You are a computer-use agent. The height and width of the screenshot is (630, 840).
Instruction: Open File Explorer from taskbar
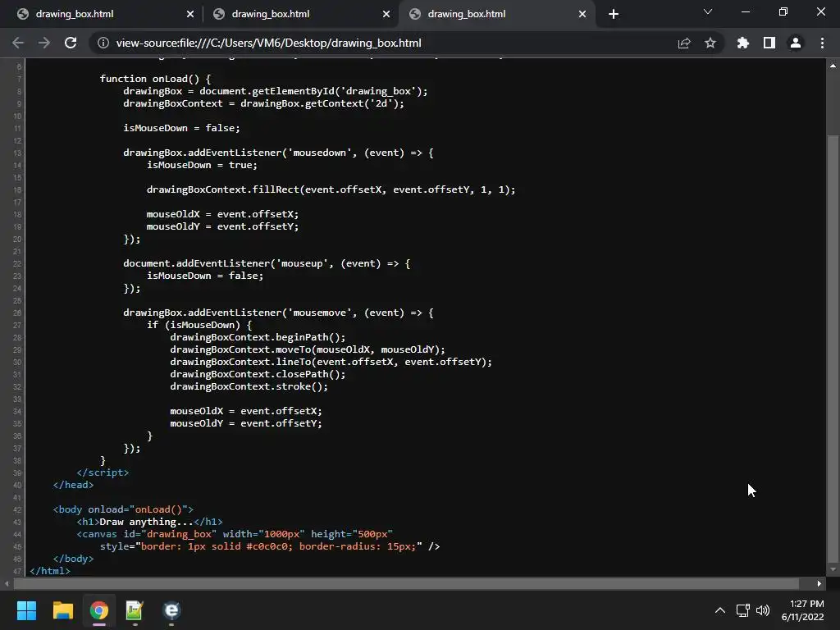(x=62, y=610)
